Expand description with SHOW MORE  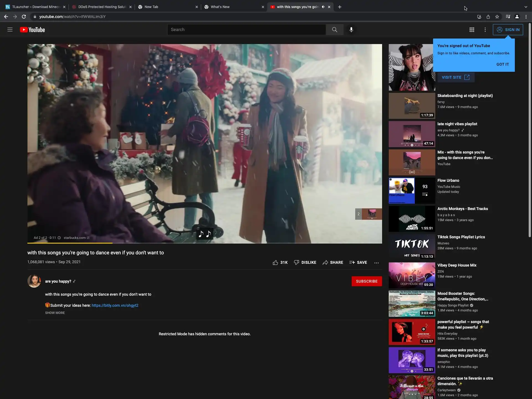coord(55,313)
